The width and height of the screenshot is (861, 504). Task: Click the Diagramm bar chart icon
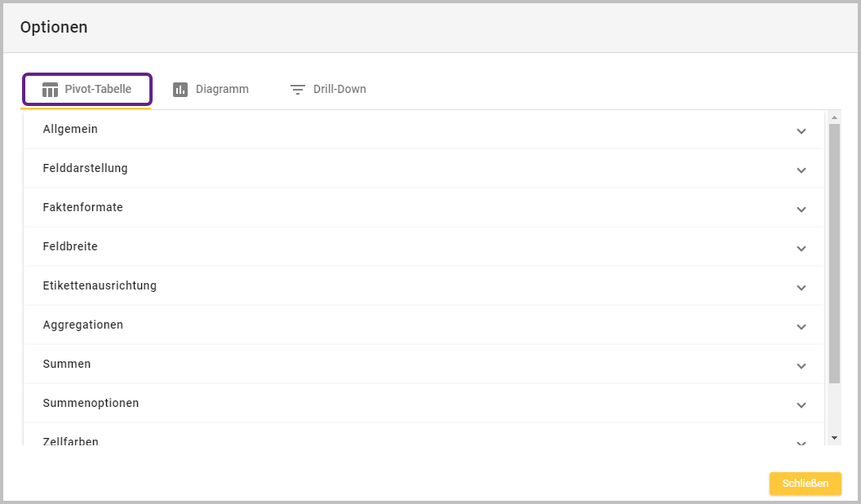click(x=180, y=90)
